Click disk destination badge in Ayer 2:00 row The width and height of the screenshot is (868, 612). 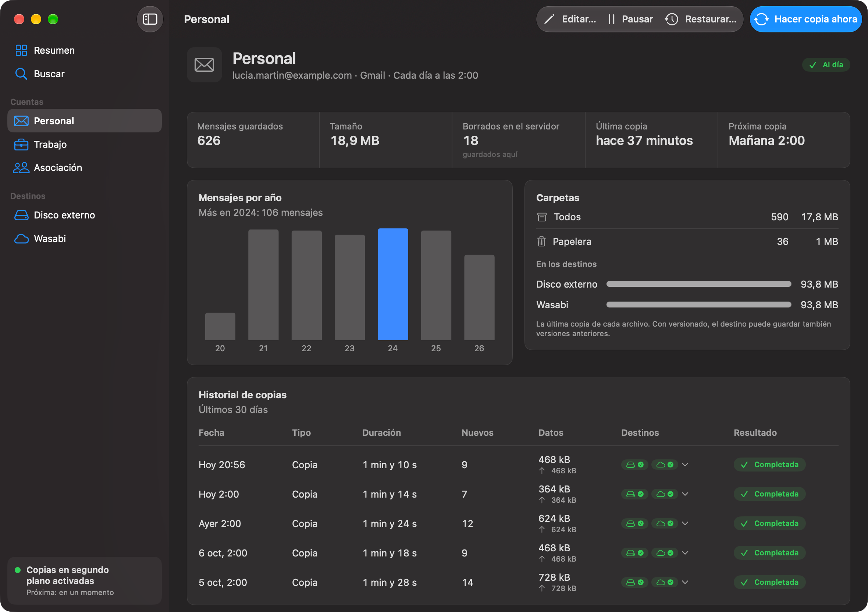[x=635, y=523]
